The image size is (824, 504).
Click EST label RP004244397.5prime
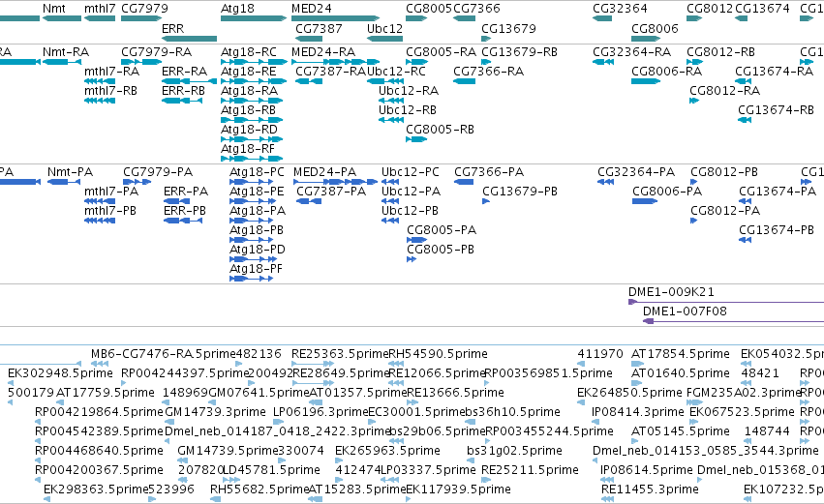[x=184, y=373]
